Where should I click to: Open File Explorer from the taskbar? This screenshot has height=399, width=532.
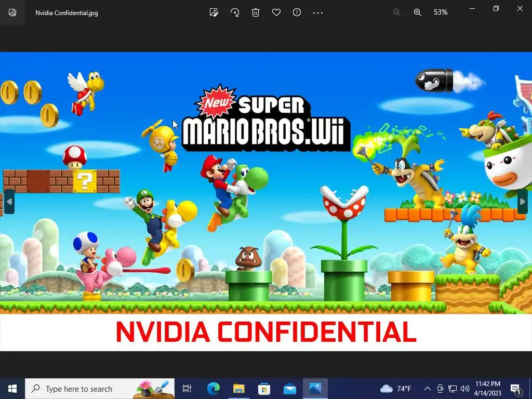coord(239,389)
